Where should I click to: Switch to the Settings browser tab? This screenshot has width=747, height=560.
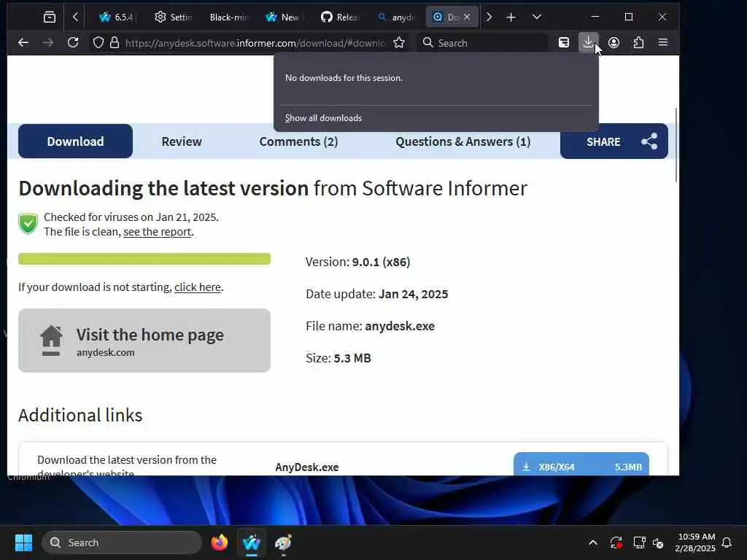point(174,17)
